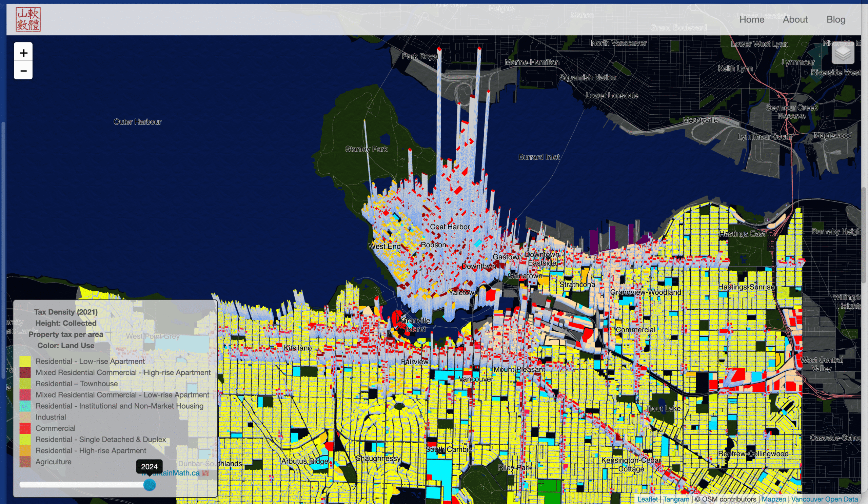
Task: Zoom out with the minus button
Action: pos(23,71)
